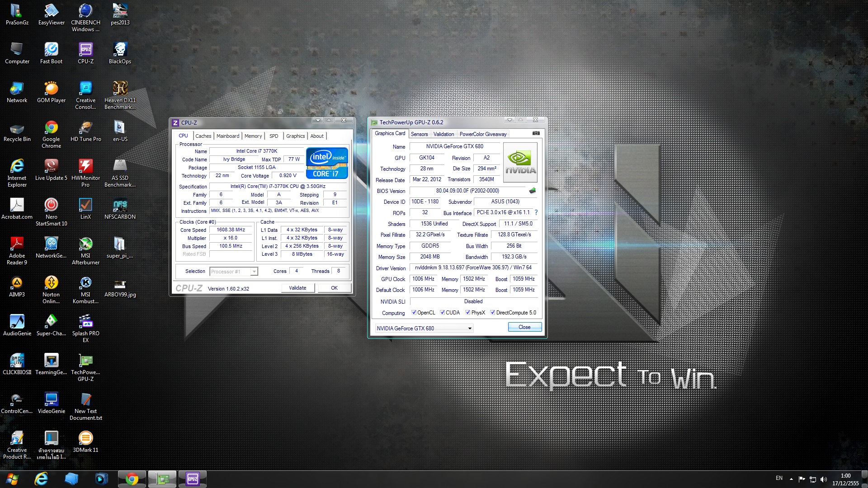Switch to the Mainboard tab in CPU-Z

228,136
